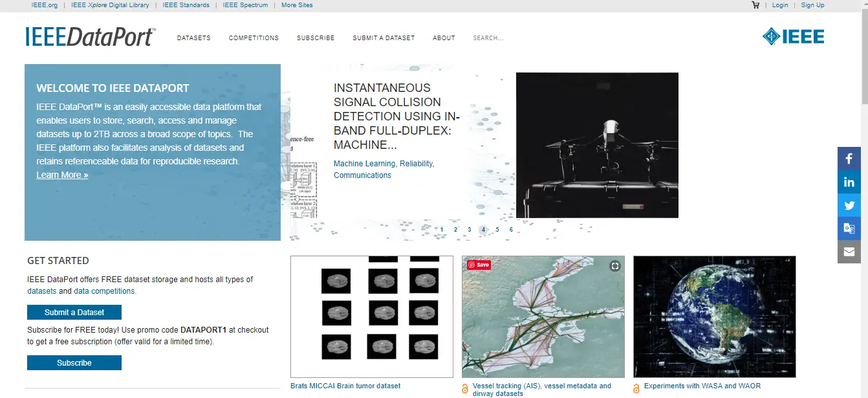Click the red Pinterest Save badge
The height and width of the screenshot is (398, 868).
pyautogui.click(x=479, y=265)
